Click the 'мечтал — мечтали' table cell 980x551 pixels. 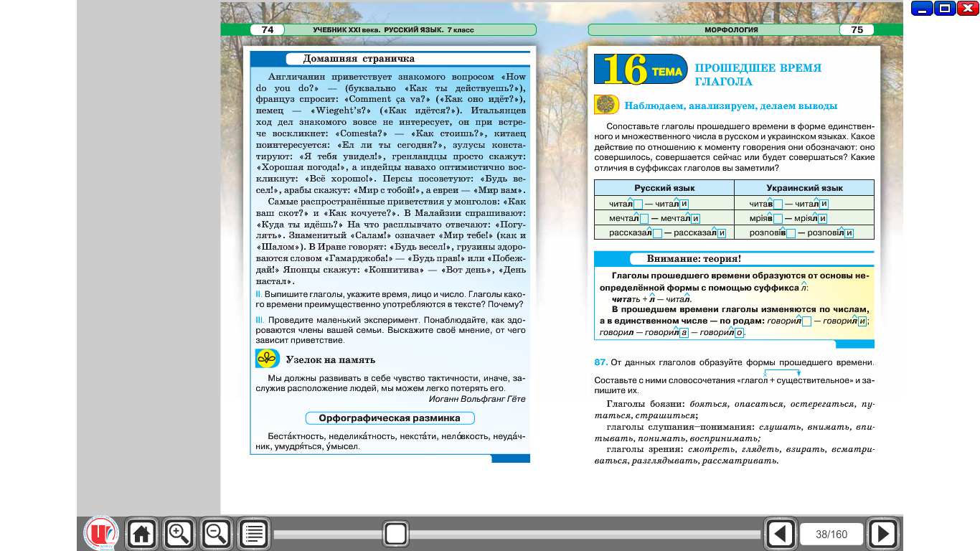pyautogui.click(x=664, y=218)
